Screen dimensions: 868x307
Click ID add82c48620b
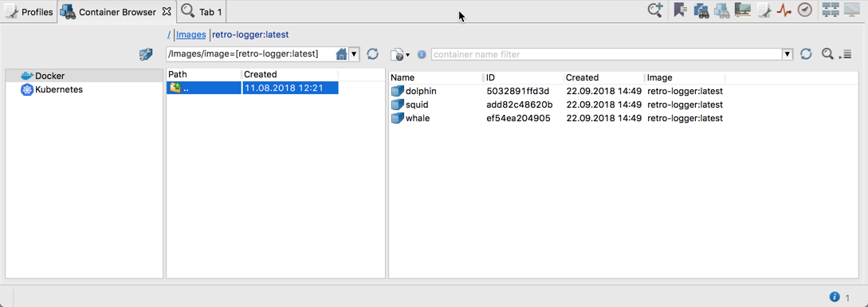click(519, 104)
